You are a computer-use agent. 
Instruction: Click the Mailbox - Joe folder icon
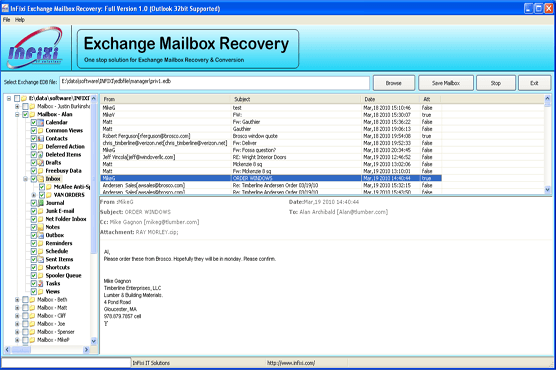click(33, 324)
